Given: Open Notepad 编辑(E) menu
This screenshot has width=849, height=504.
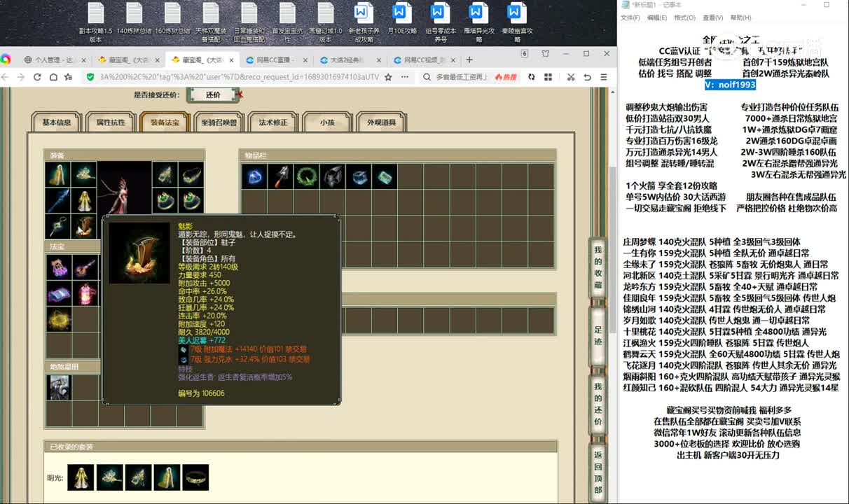Looking at the screenshot, I should click(x=657, y=17).
